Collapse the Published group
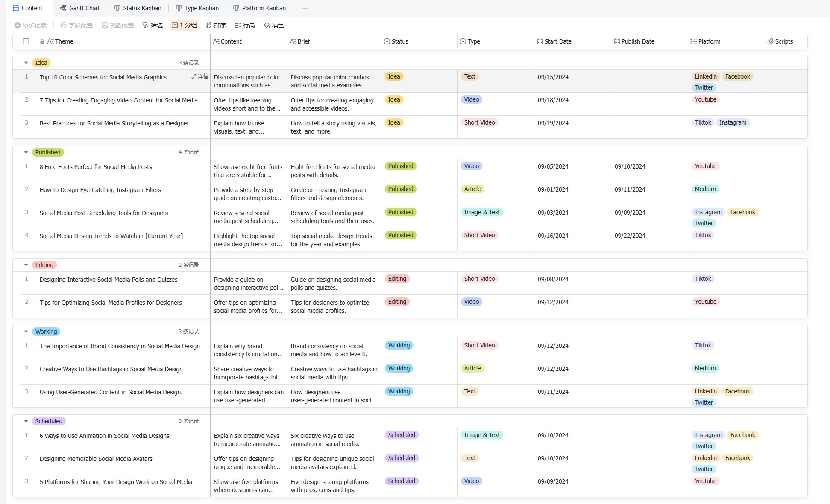830x504 pixels. pyautogui.click(x=26, y=152)
